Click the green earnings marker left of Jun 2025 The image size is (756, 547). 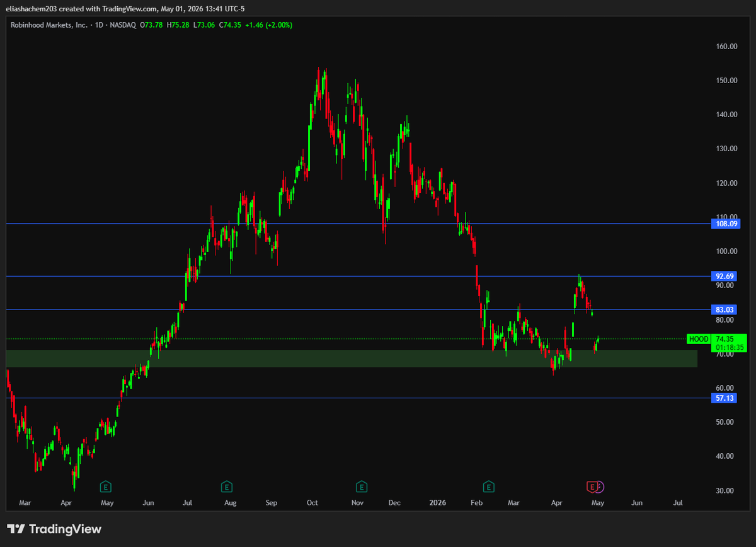click(x=106, y=487)
